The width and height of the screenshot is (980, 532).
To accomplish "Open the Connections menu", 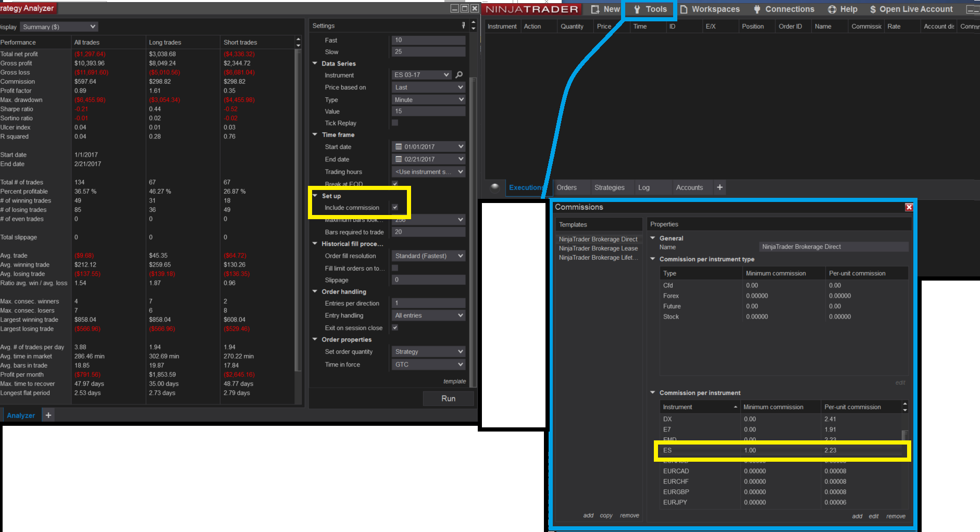I will (784, 9).
